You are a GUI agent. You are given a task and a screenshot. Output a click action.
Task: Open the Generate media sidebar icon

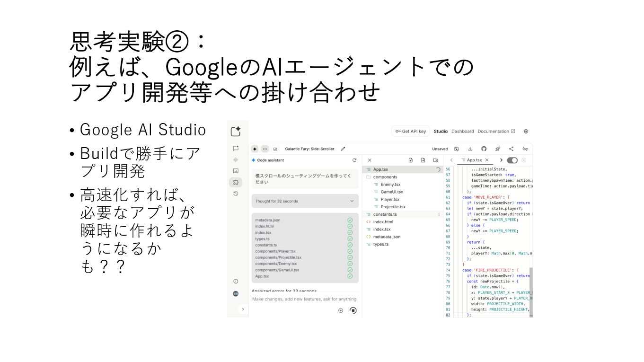tap(236, 171)
